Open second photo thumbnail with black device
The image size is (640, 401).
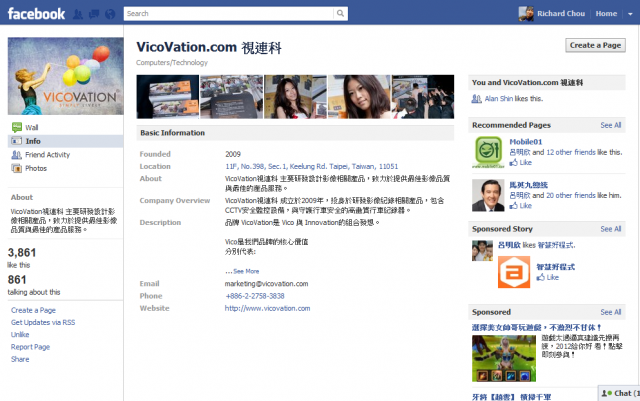(x=231, y=97)
